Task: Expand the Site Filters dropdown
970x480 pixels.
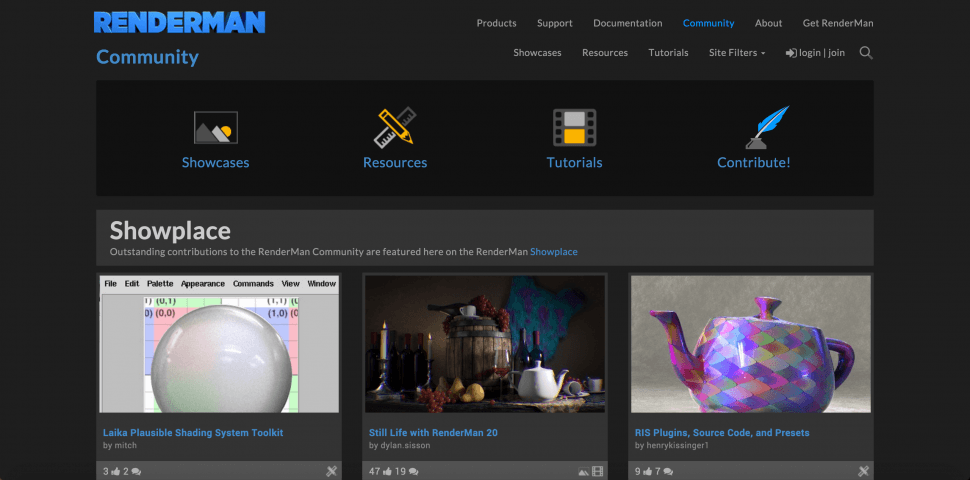Action: coord(737,53)
